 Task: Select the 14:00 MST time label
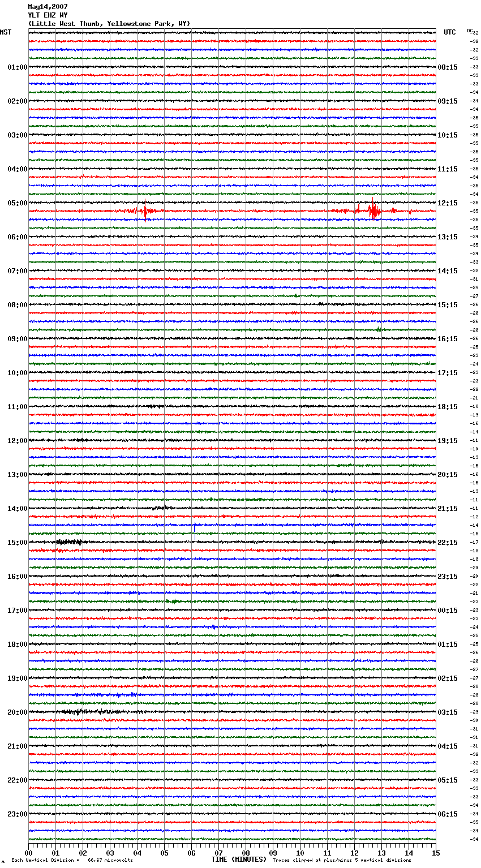[x=18, y=509]
